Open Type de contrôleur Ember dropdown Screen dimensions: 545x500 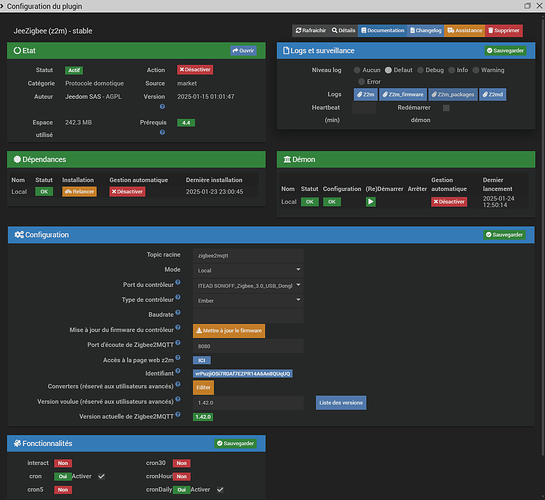[248, 301]
